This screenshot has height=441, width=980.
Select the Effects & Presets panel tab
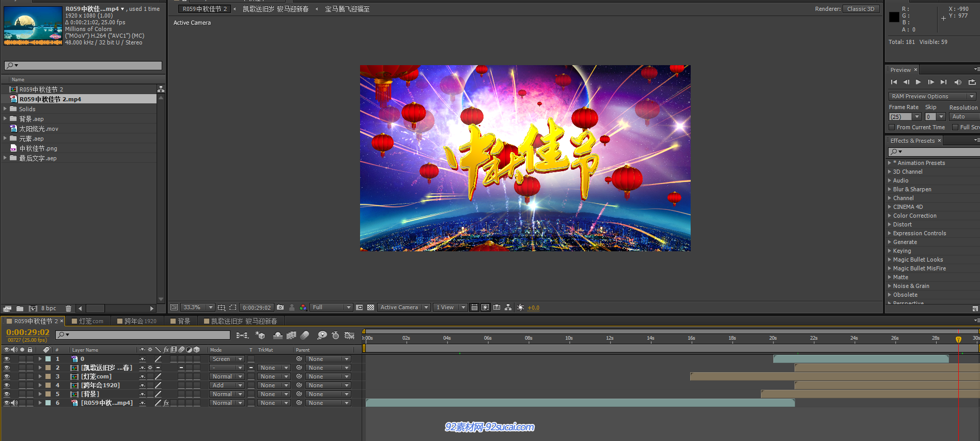912,141
